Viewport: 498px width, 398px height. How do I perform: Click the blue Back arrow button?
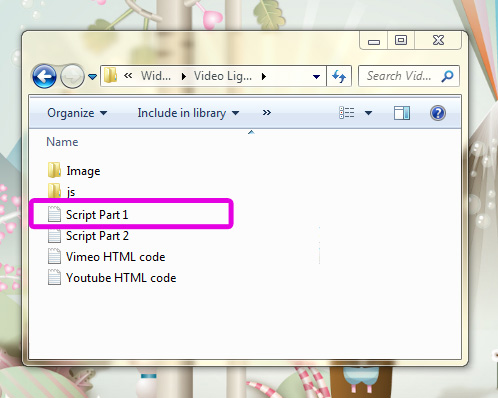44,76
